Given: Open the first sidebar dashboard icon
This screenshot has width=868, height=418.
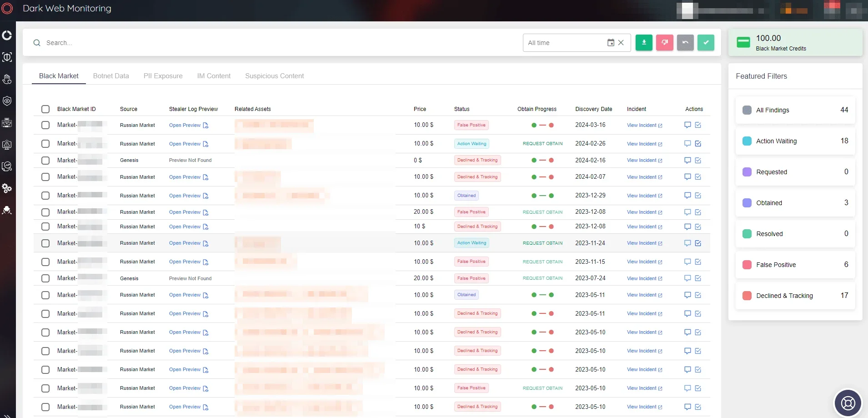Looking at the screenshot, I should [x=7, y=35].
